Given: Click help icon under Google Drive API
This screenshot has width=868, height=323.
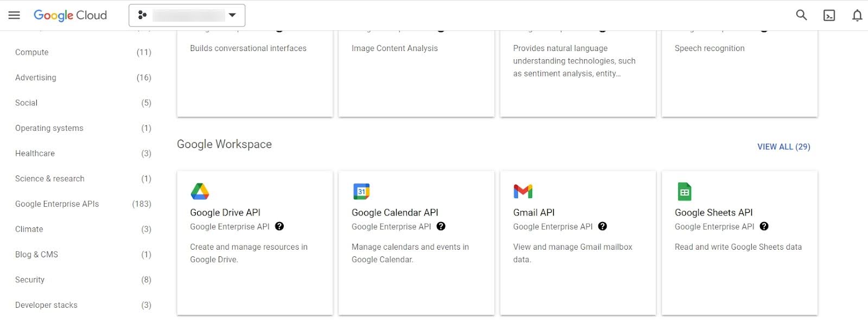Looking at the screenshot, I should tap(279, 226).
